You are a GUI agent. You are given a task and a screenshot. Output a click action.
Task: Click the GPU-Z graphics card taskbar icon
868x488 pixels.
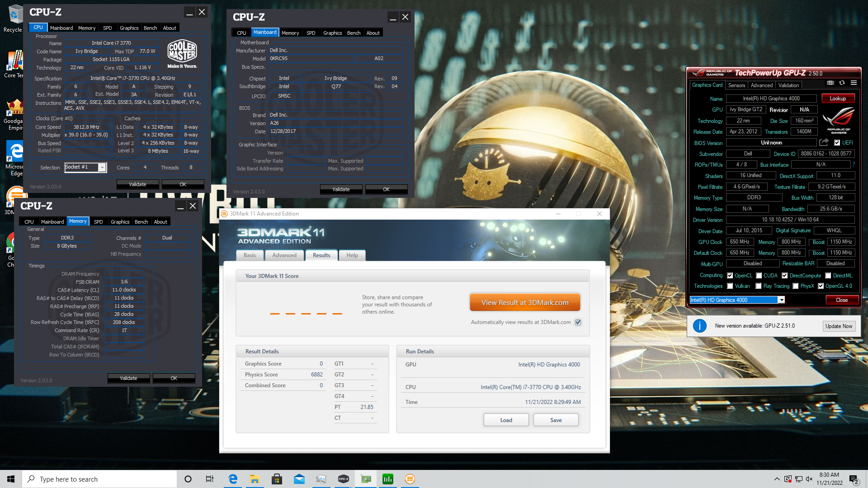click(x=365, y=479)
